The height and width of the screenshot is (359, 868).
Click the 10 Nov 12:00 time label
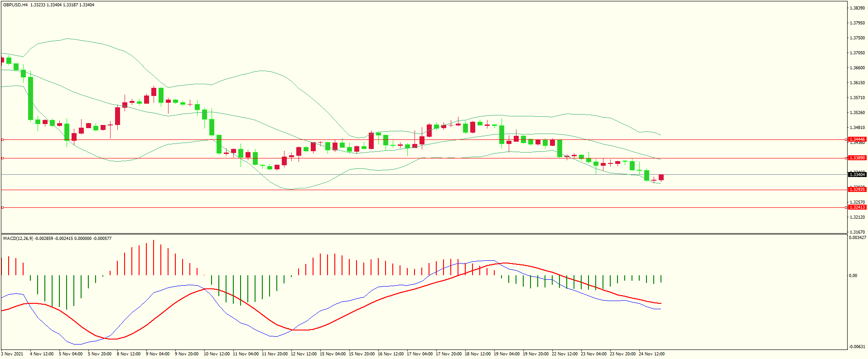coord(216,354)
